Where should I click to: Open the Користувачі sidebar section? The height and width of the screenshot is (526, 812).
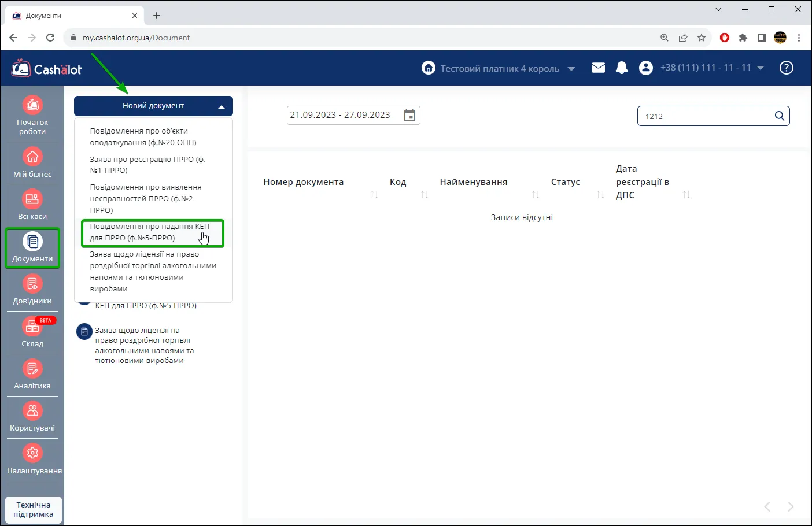(32, 417)
